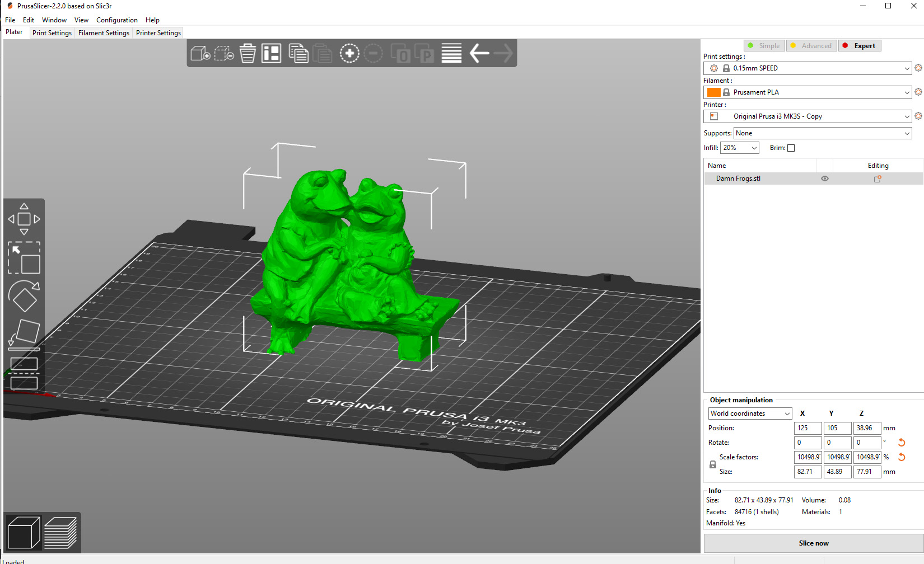Viewport: 924px width, 564px height.
Task: Switch to sliced layers preview
Action: tap(60, 533)
